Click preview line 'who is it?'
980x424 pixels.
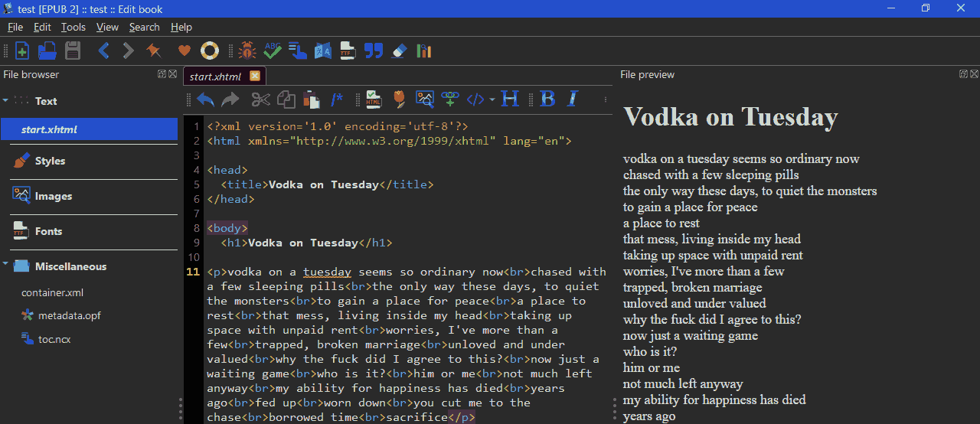point(650,351)
